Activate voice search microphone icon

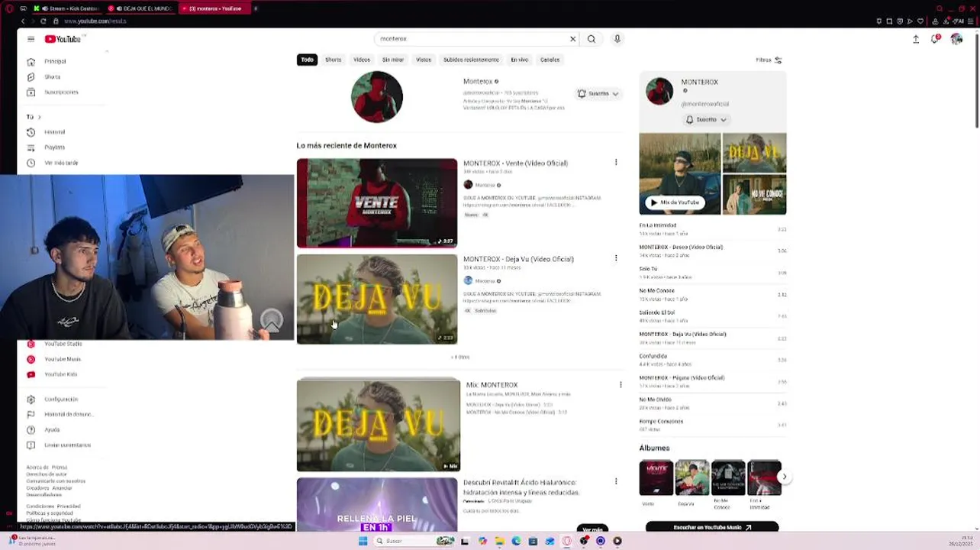617,39
